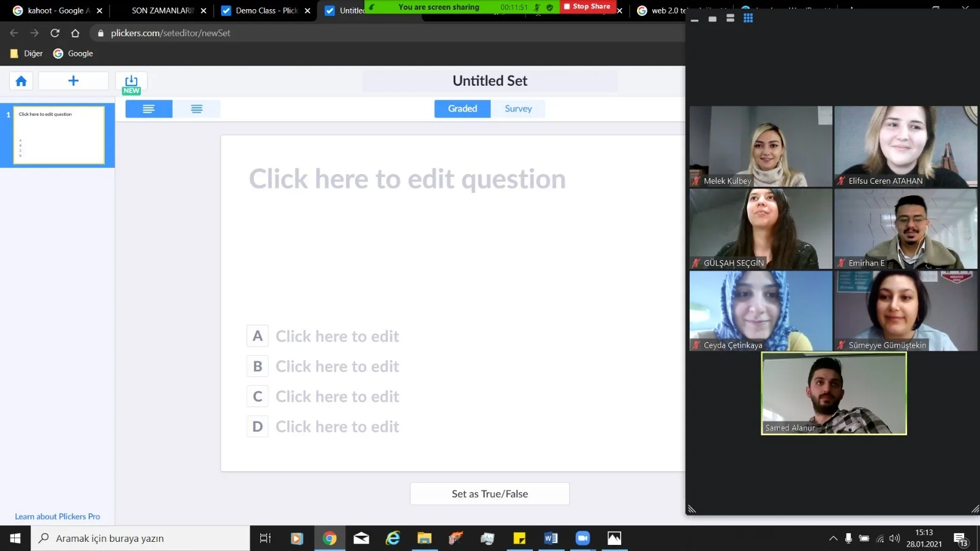Reload the page in Chrome

pyautogui.click(x=55, y=33)
